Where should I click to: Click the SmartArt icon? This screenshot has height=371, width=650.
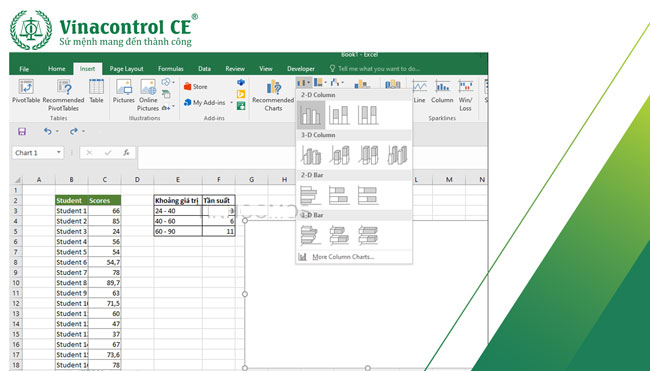tap(166, 95)
